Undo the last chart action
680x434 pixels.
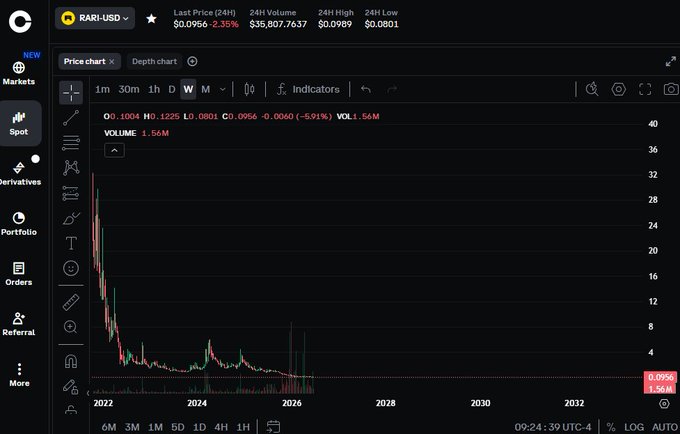click(366, 89)
